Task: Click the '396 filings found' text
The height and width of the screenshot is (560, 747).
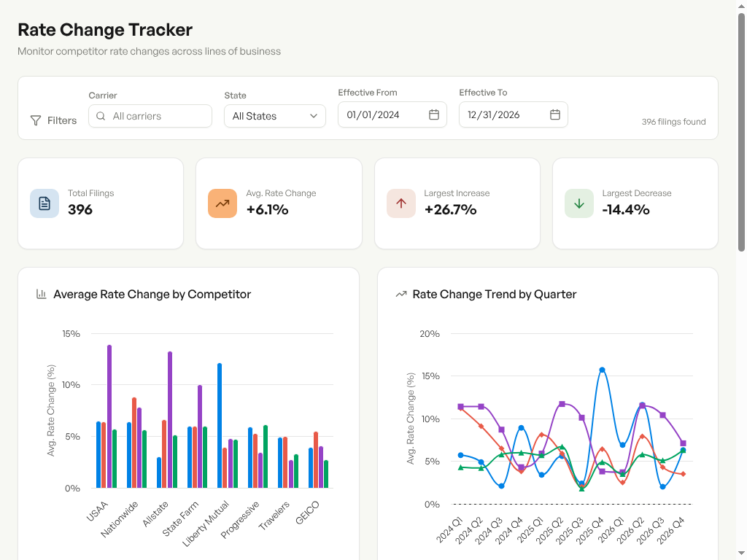Action: pos(673,122)
